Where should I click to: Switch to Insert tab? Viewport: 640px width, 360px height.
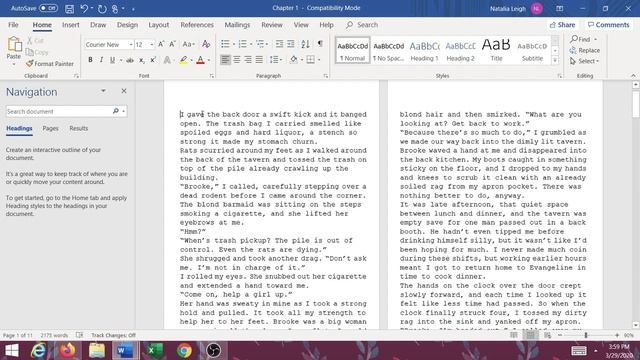[71, 25]
